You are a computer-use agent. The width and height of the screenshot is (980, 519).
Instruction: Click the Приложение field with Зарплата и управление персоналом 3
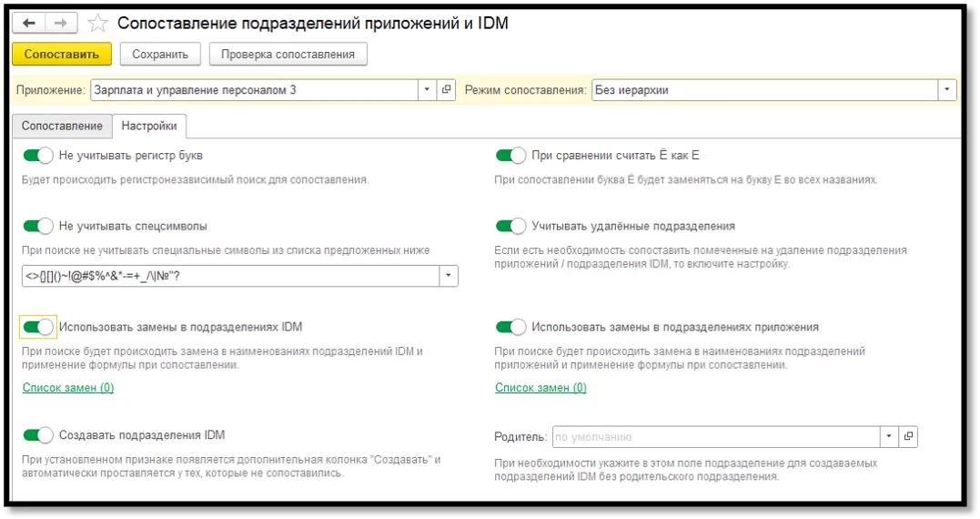[x=255, y=89]
